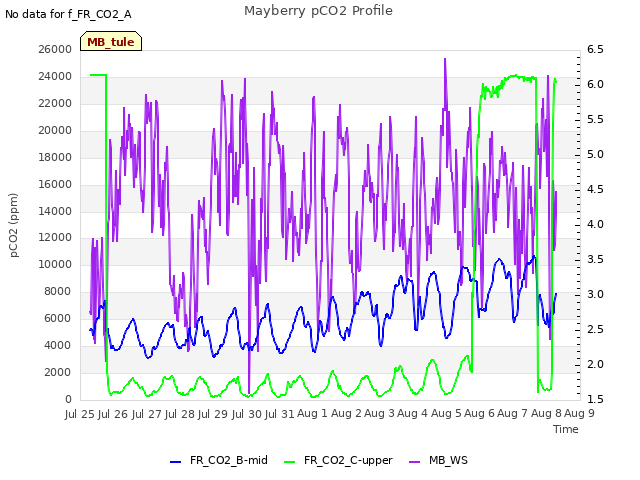Click the Aug 2 x-axis tick label

tap(346, 413)
